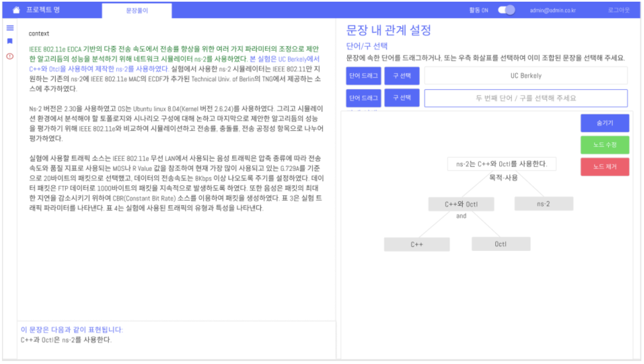The height and width of the screenshot is (364, 644).
Task: Switch to the 문장풀이 tab
Action: [x=137, y=11]
